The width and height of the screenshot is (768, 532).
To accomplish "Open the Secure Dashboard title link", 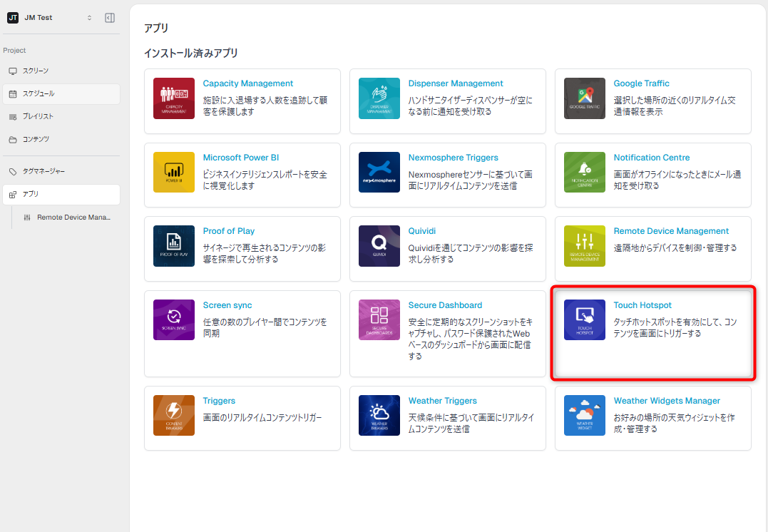I will [445, 305].
